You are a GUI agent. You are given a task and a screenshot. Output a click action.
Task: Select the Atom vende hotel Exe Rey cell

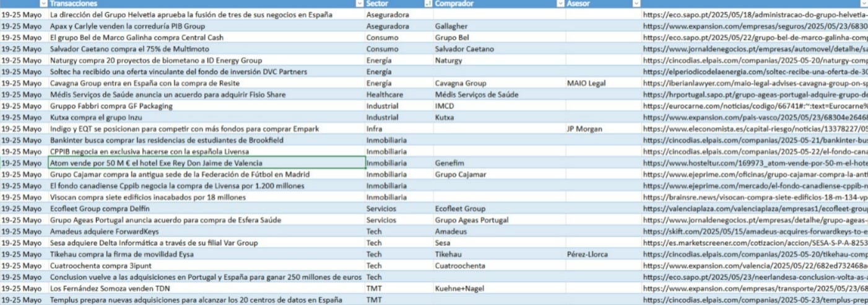[x=207, y=162]
